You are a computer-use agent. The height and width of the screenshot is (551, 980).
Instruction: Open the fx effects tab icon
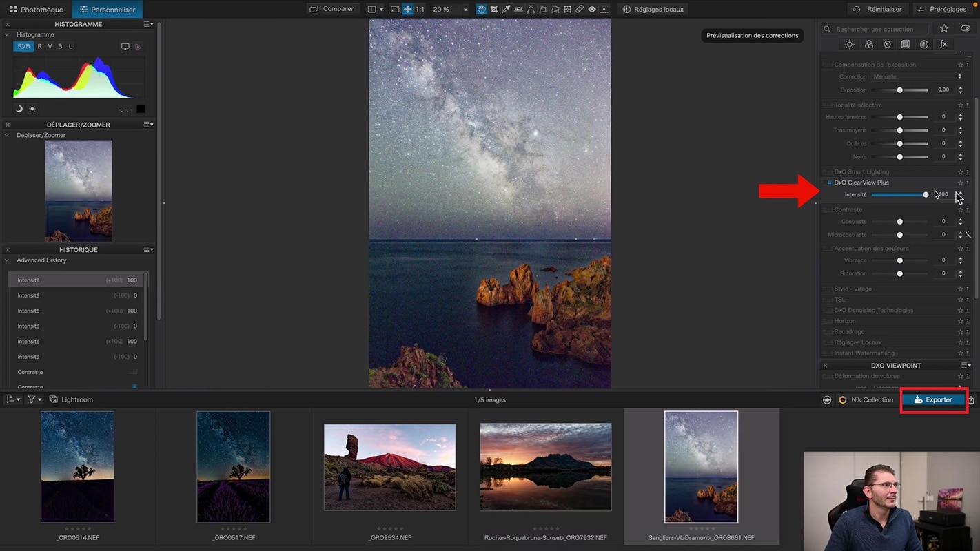943,44
